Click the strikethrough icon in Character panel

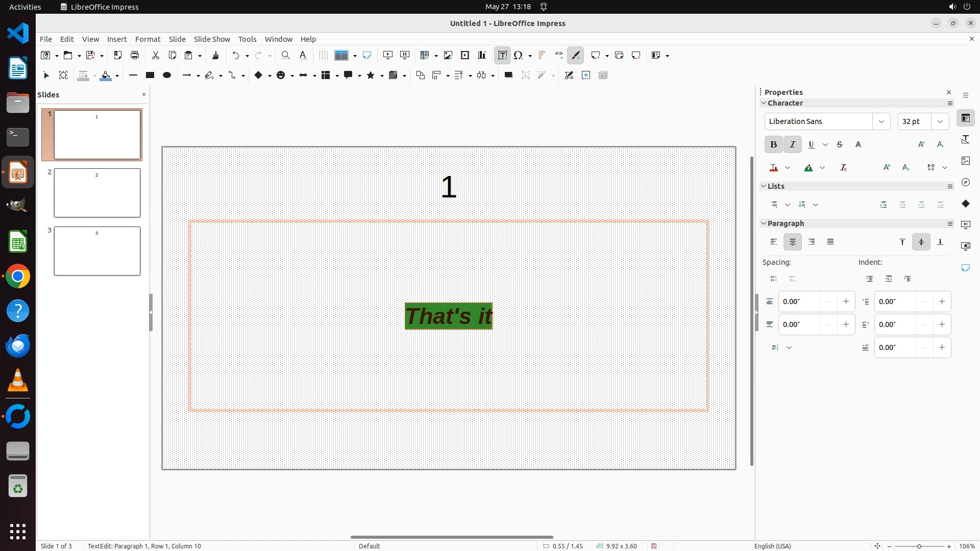coord(840,144)
